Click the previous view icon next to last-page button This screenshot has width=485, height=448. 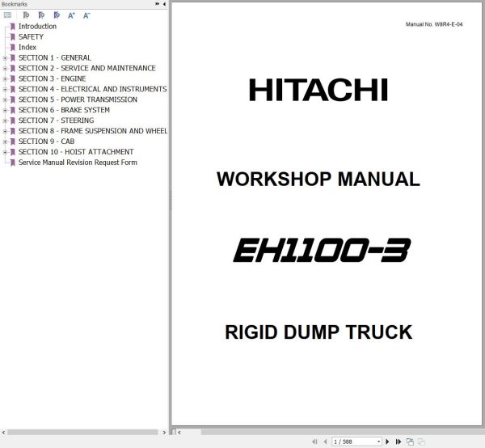[x=410, y=442]
